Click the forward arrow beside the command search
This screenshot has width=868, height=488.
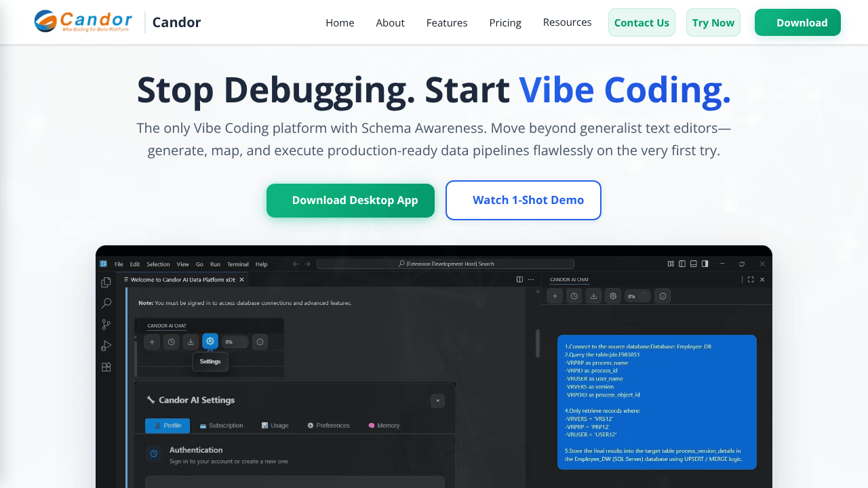coord(307,264)
